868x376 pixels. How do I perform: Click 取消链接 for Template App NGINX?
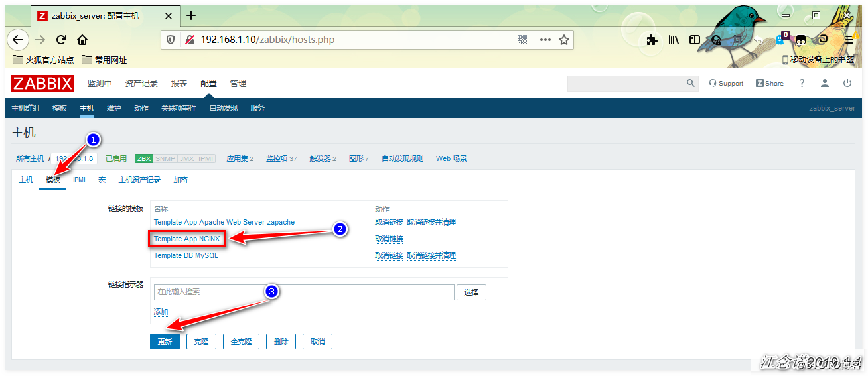coord(389,239)
